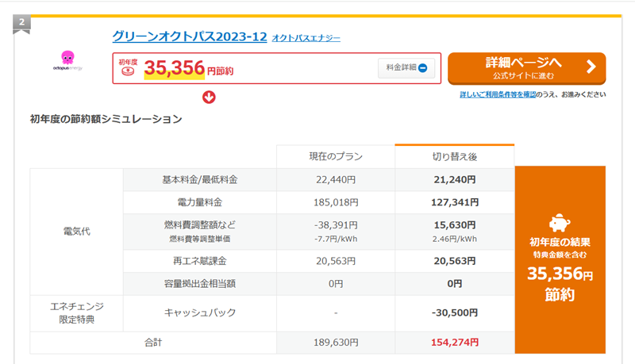The height and width of the screenshot is (364, 635).
Task: Open the オクトパスエナジー provider link
Action: [306, 38]
